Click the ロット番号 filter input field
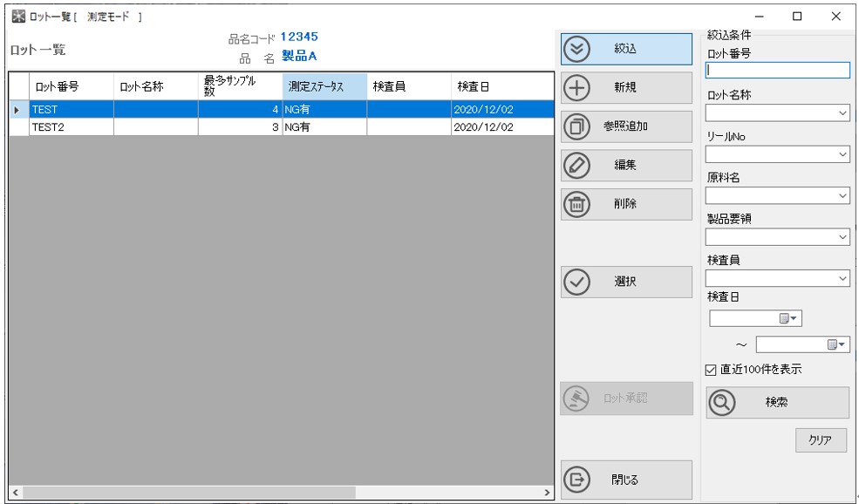This screenshot has width=859, height=504. pos(777,71)
